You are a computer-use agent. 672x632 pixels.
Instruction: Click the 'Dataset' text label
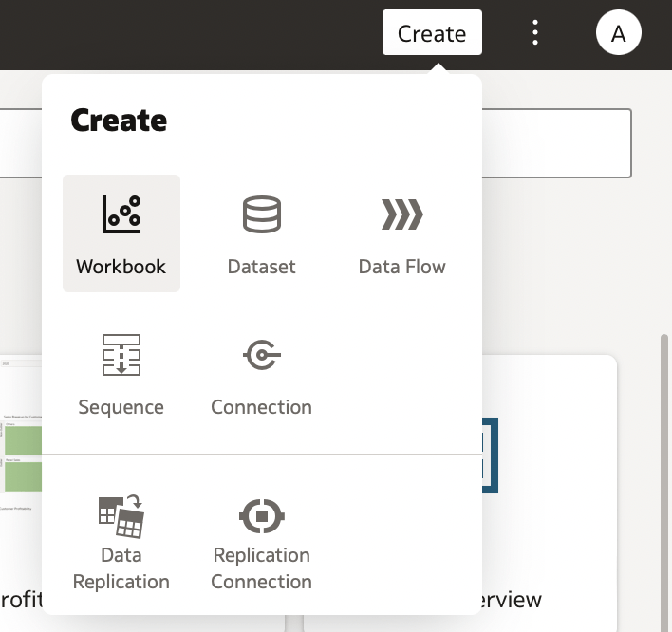coord(261,267)
